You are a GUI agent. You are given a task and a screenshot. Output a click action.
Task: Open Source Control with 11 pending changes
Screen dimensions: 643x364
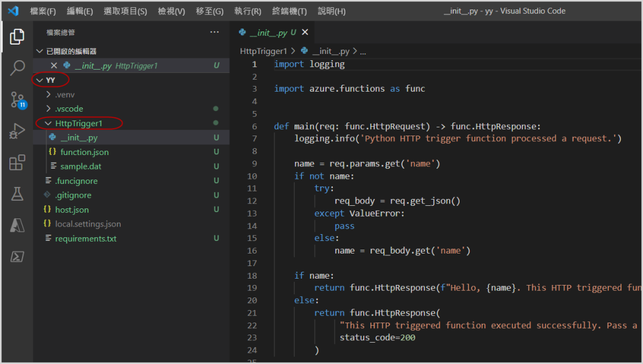pos(17,99)
